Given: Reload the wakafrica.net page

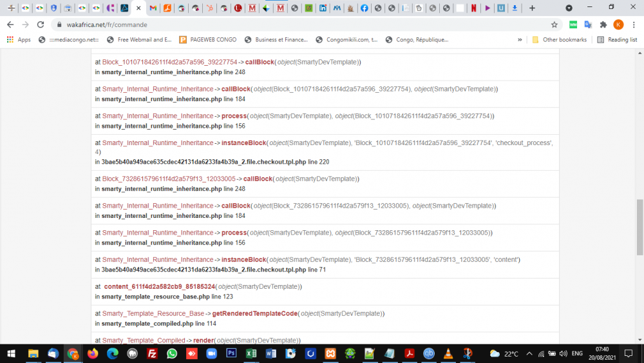Looking at the screenshot, I should pyautogui.click(x=40, y=25).
